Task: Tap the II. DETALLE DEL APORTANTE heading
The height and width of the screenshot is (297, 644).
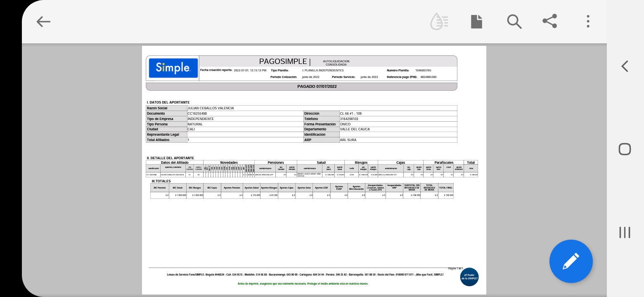Action: click(170, 158)
